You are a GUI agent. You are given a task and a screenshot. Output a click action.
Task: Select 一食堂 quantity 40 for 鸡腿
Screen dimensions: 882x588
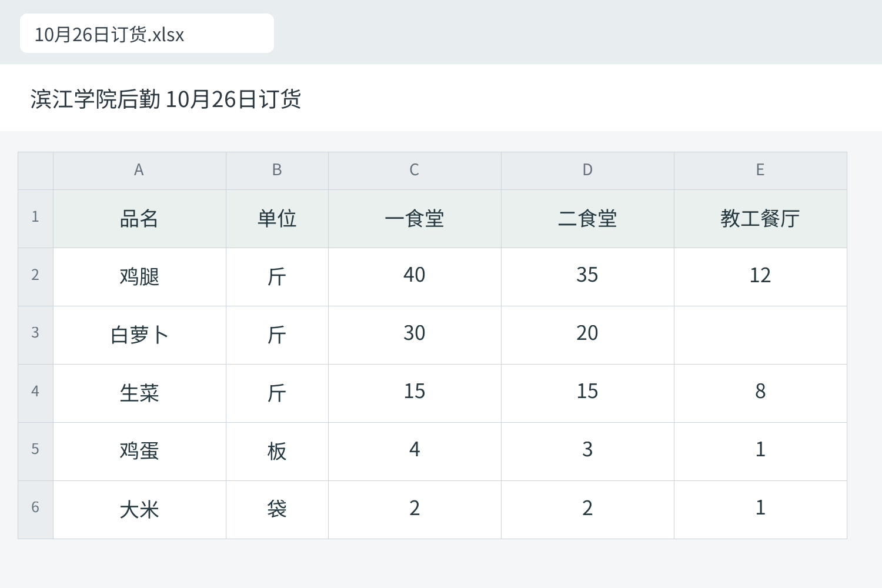pyautogui.click(x=415, y=277)
